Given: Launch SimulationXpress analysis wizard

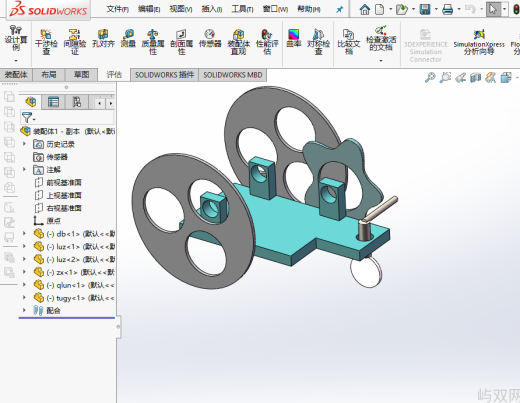Looking at the screenshot, I should coord(479,42).
